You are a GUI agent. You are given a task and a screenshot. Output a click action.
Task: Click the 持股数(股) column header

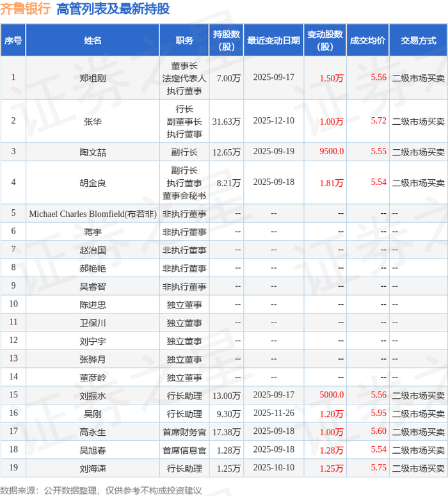click(x=226, y=40)
